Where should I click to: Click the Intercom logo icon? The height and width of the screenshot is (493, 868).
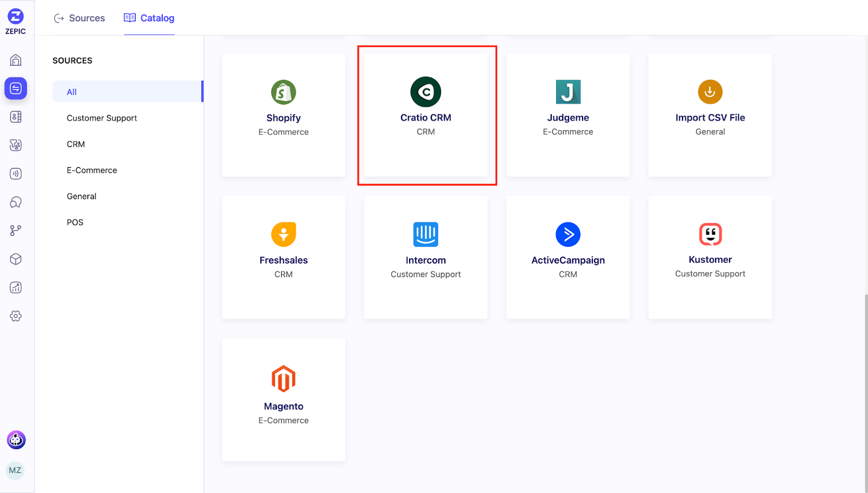pyautogui.click(x=426, y=234)
